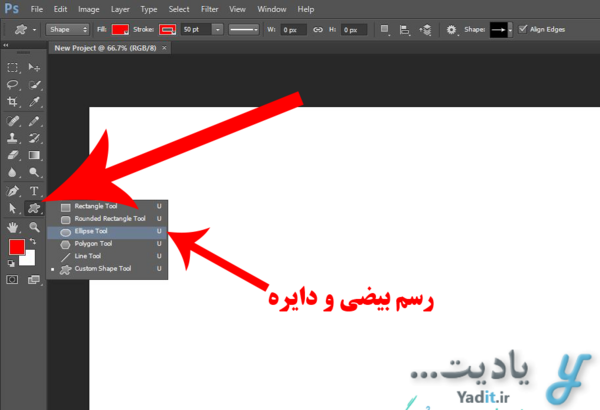Swap foreground and background colors
600x410 pixels.
[x=33, y=242]
